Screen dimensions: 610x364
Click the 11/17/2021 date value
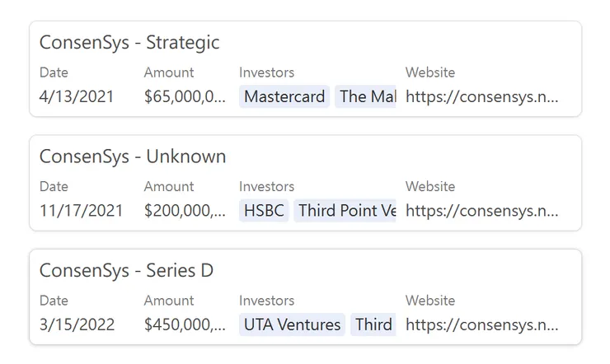click(x=81, y=210)
